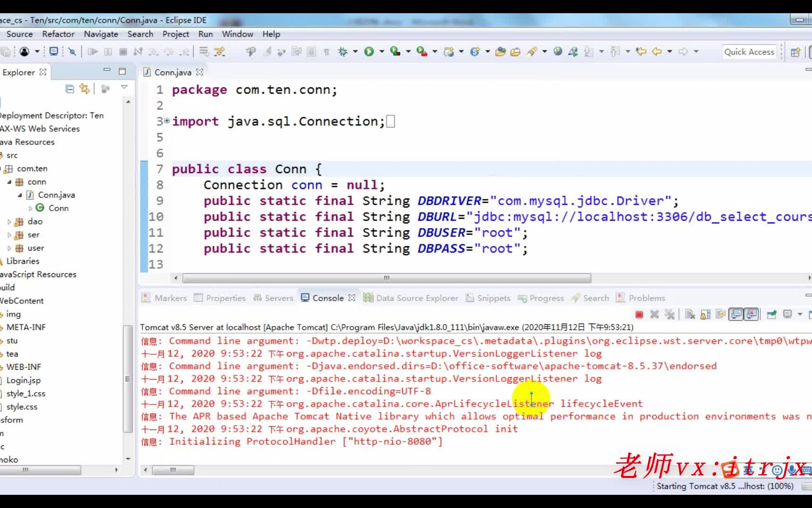Close the Console view tab
The width and height of the screenshot is (812, 508).
[351, 298]
